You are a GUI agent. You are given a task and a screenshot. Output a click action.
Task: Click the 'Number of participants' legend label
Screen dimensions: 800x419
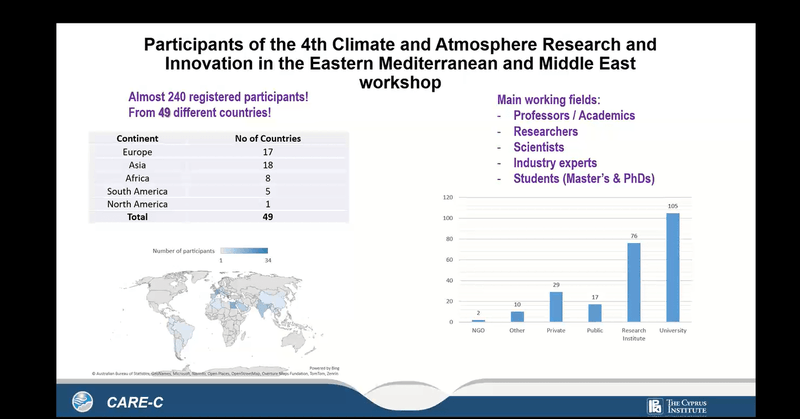[x=184, y=251]
